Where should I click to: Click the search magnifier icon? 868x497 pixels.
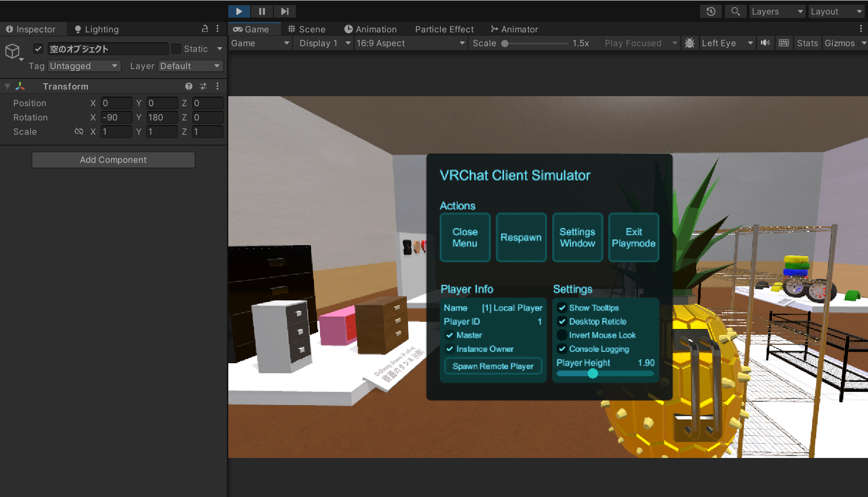click(735, 11)
